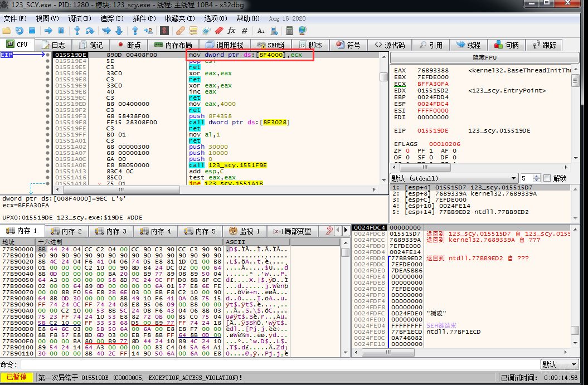Open the 调试(D) menu
Viewport: 588px width, 385px height.
click(x=79, y=18)
